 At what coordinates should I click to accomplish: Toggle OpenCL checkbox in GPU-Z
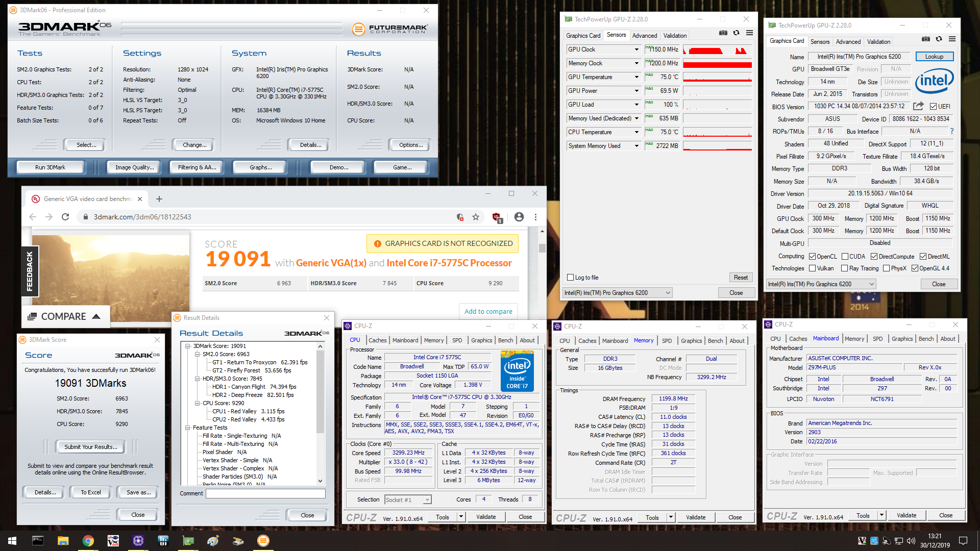point(813,257)
